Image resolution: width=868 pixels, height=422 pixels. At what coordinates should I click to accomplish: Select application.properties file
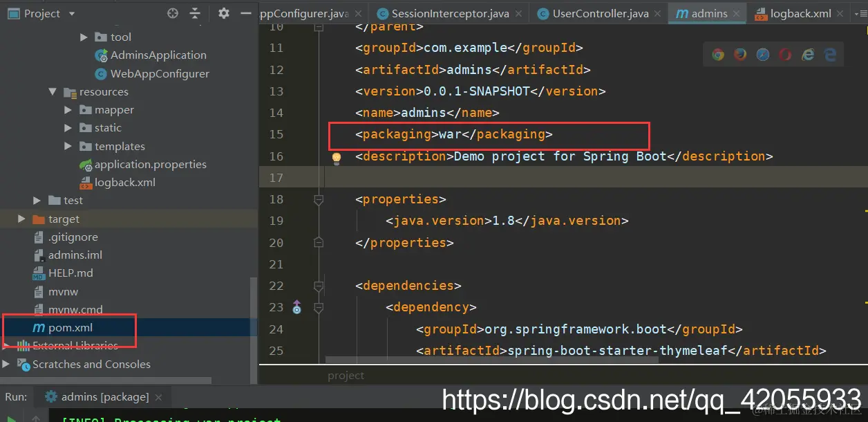150,165
